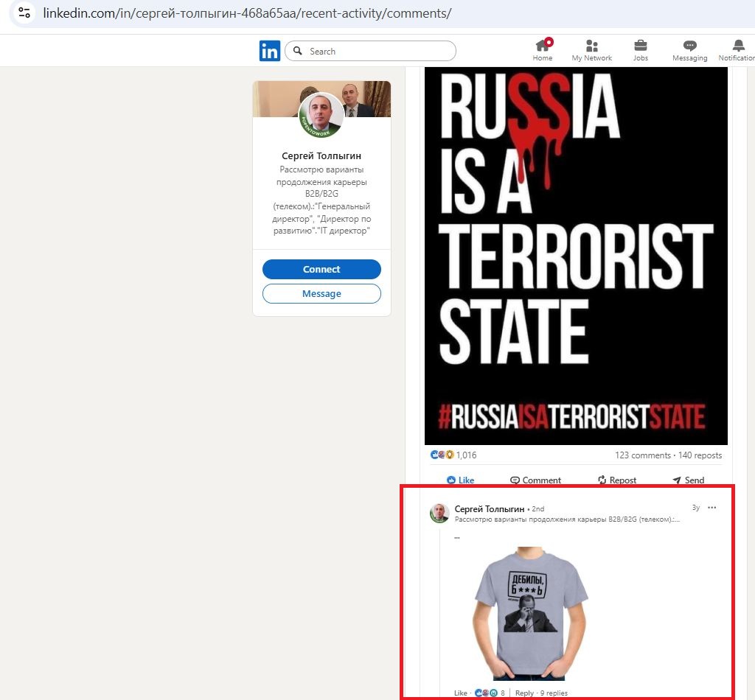
Task: Expand the truncated comment text ellipsis
Action: tap(456, 536)
